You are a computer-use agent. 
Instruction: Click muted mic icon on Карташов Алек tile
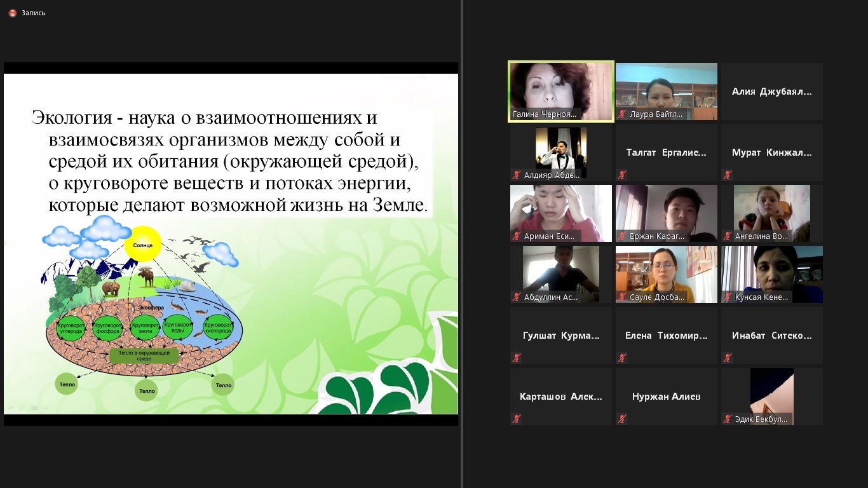pos(517,419)
